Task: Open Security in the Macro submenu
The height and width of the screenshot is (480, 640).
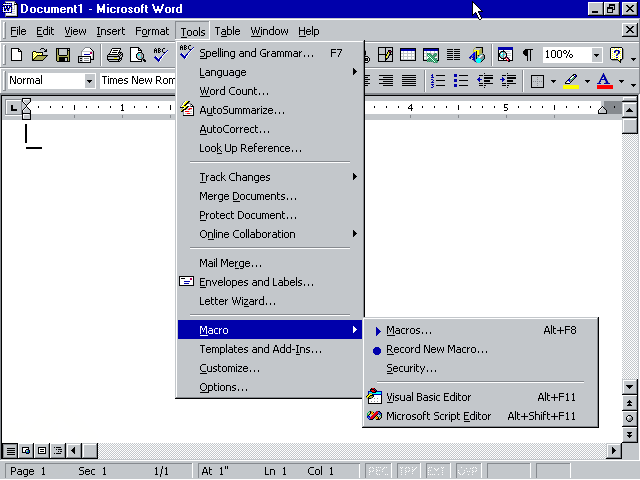Action: point(480,368)
